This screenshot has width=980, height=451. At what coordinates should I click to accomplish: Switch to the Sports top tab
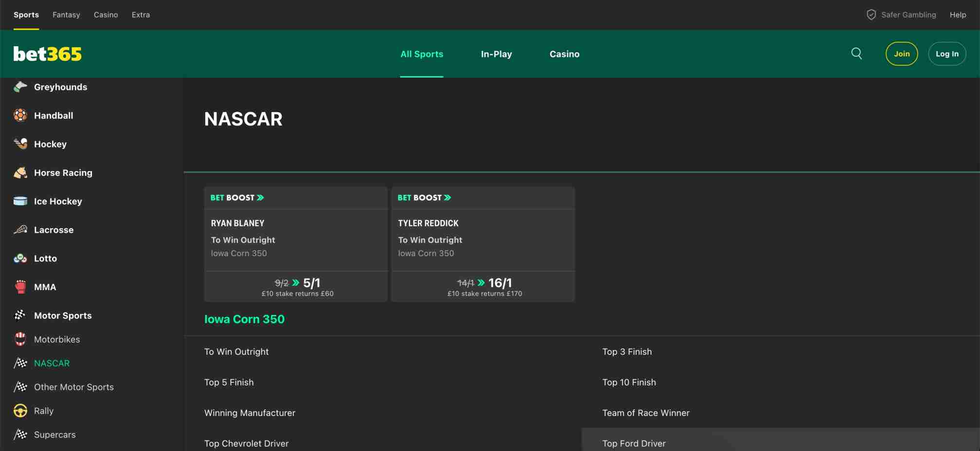(26, 15)
